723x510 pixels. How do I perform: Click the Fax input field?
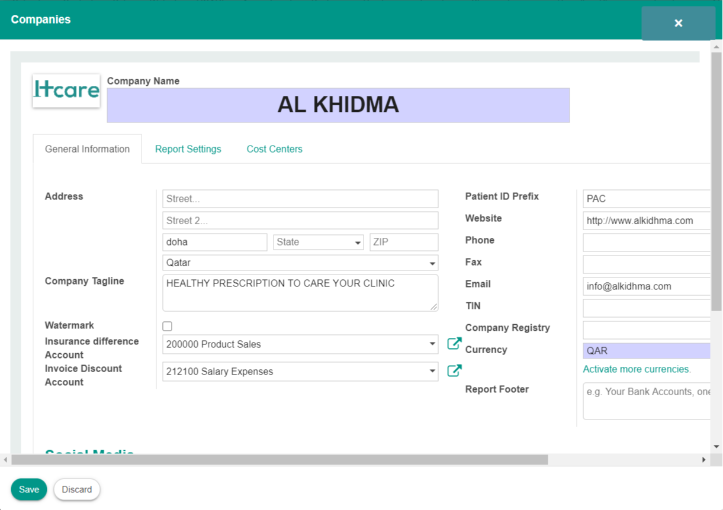(x=646, y=264)
